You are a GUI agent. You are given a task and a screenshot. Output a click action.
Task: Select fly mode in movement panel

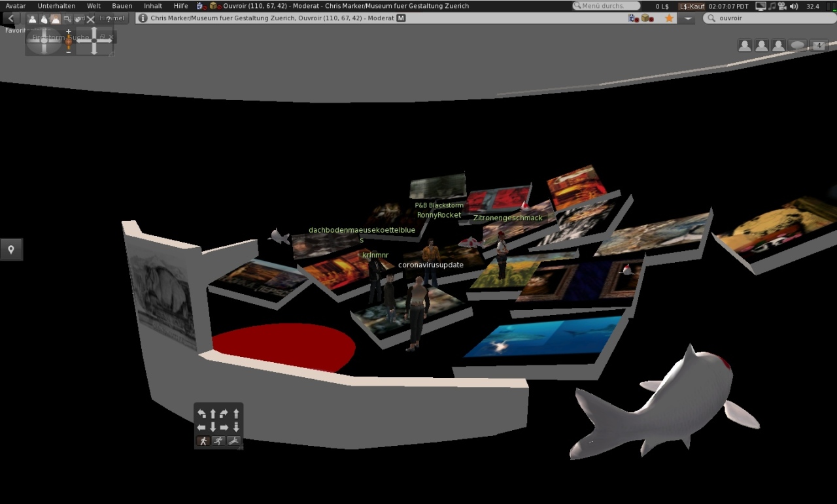pos(233,441)
